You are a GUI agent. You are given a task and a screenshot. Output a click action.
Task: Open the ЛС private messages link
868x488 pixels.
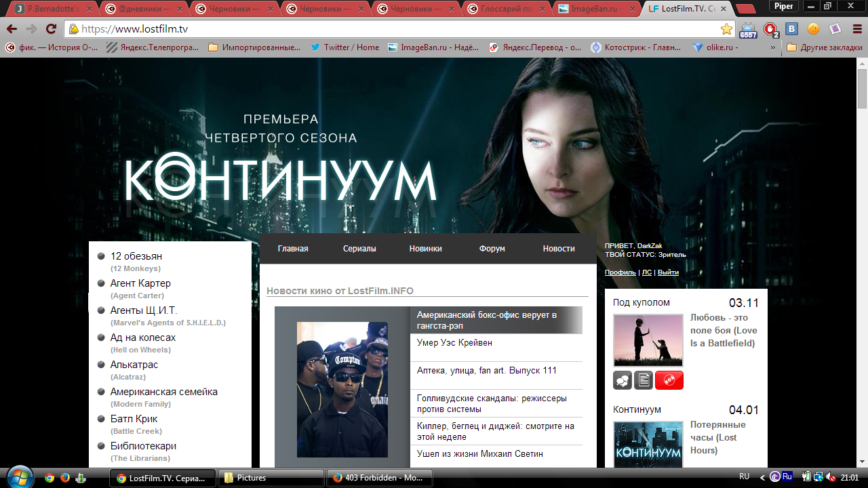(647, 272)
